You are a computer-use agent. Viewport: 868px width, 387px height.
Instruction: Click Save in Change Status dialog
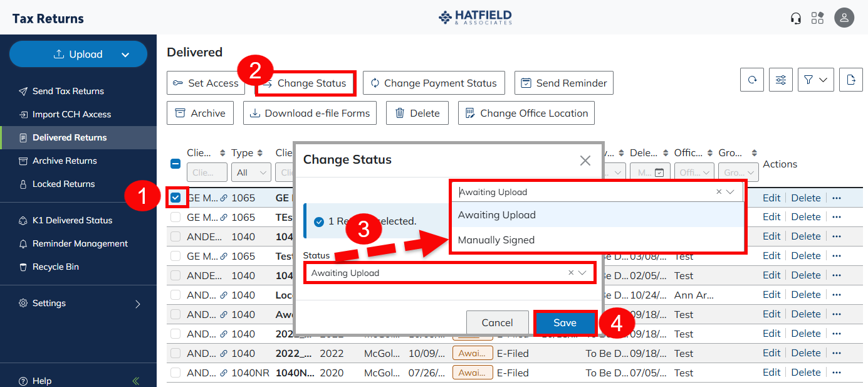click(565, 323)
